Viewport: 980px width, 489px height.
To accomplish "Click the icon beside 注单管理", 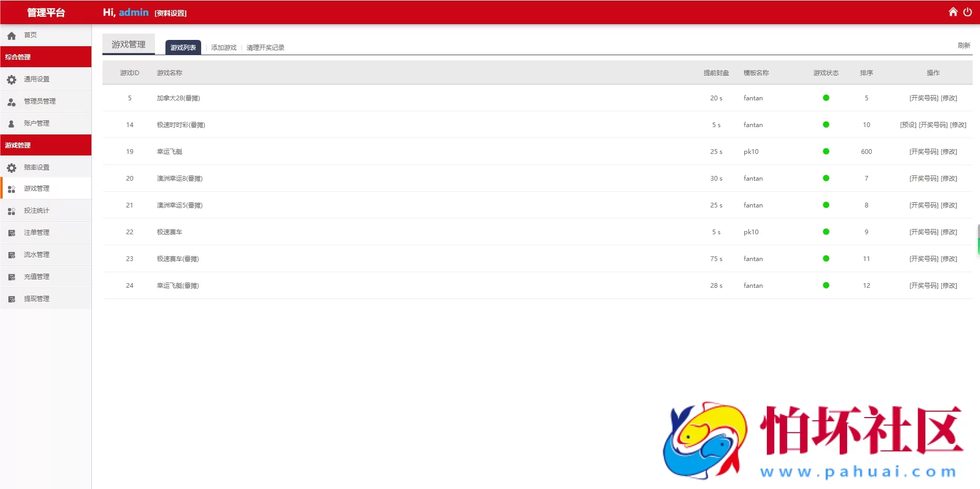I will (12, 233).
